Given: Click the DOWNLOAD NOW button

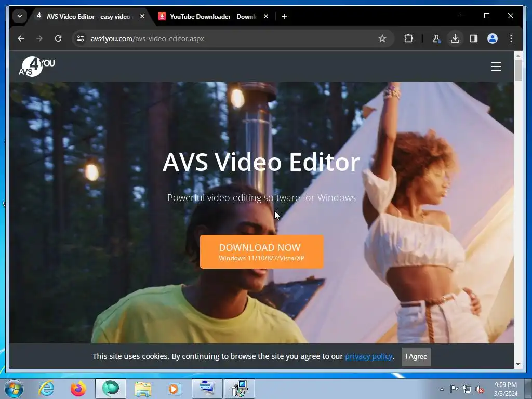Looking at the screenshot, I should pos(262,252).
